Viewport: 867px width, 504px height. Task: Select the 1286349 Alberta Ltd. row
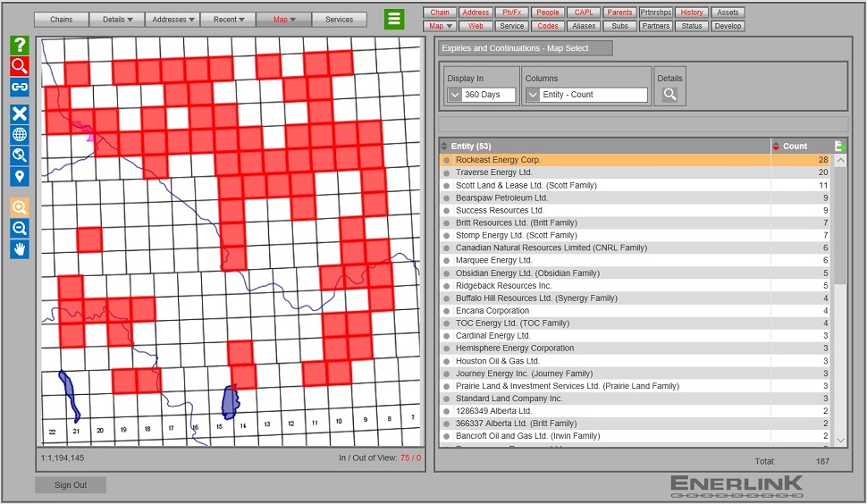click(x=635, y=411)
